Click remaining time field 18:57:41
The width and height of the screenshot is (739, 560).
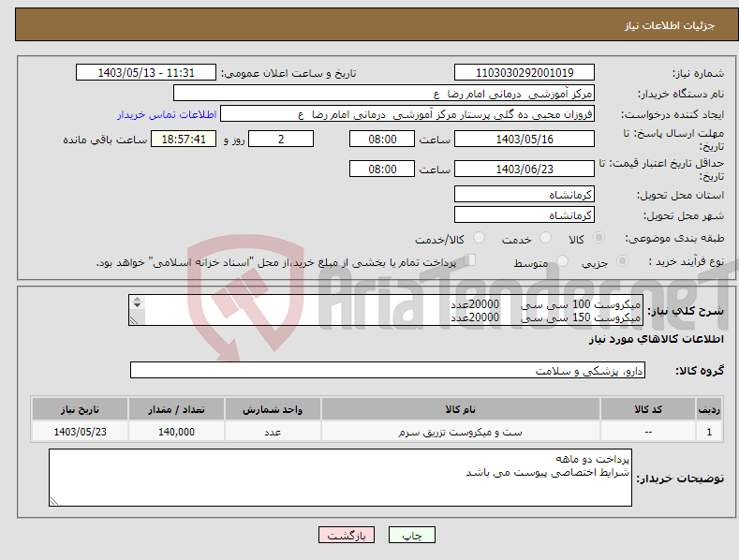pos(184,139)
